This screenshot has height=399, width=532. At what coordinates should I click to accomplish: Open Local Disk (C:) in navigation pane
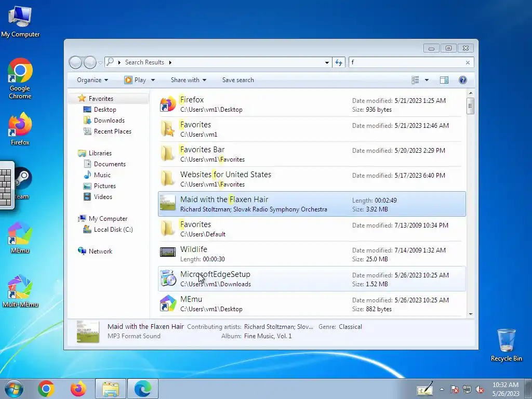[113, 229]
